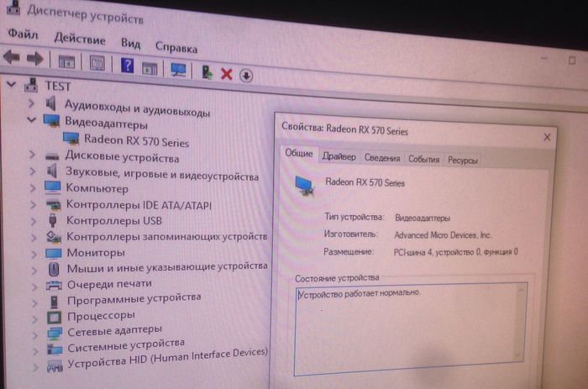Switch to the Драйвер tab
The width and height of the screenshot is (588, 389).
tap(339, 156)
